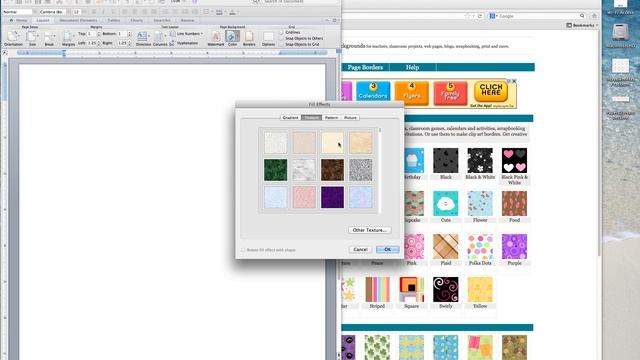Click the Striped background thumbnail
Screen dimensions: 640x360
coord(377,289)
